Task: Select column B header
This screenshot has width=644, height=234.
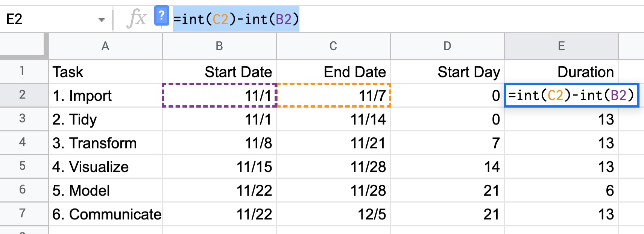Action: pos(219,46)
